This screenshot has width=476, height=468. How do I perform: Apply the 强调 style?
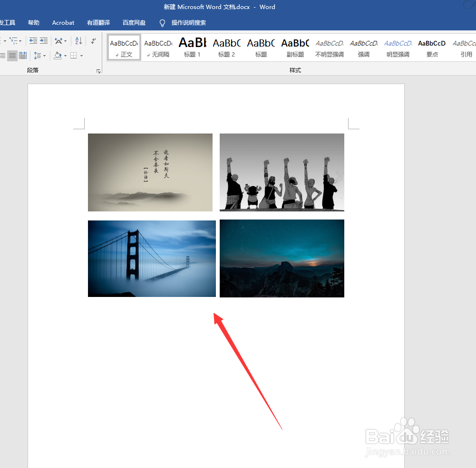tap(364, 48)
